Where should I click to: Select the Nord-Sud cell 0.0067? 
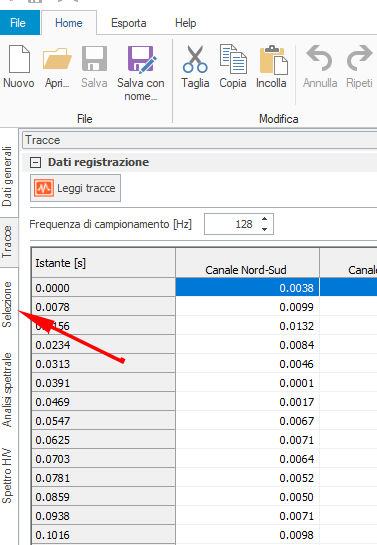pos(247,421)
